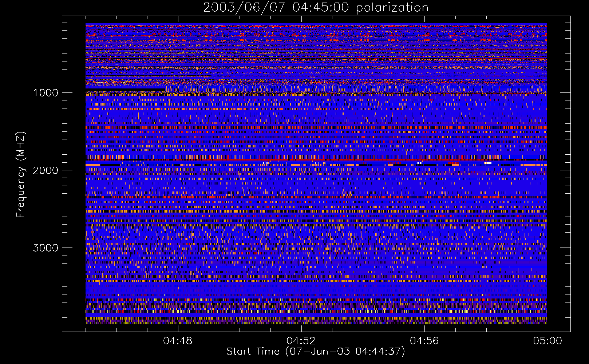Click the 3000 frequency tick label

point(46,248)
